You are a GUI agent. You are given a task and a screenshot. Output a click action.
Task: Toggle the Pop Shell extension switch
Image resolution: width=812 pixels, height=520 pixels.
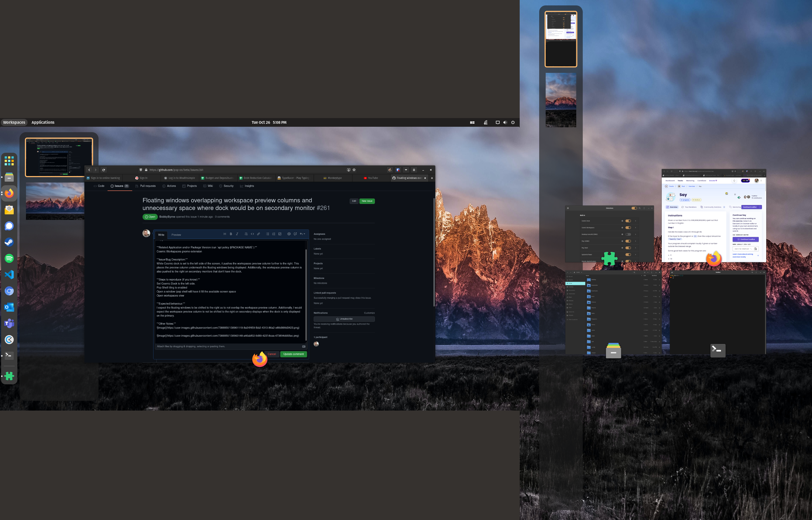point(628,248)
